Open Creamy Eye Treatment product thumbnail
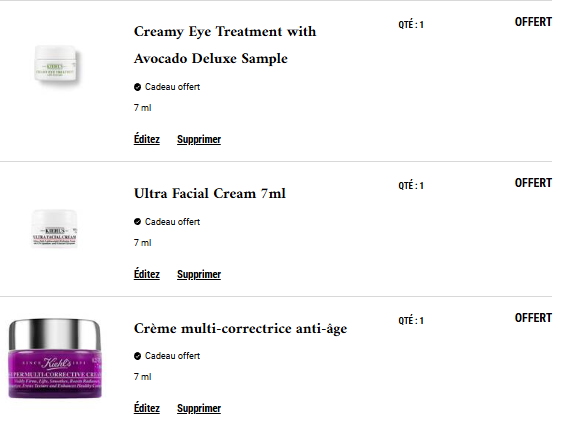 [56, 64]
